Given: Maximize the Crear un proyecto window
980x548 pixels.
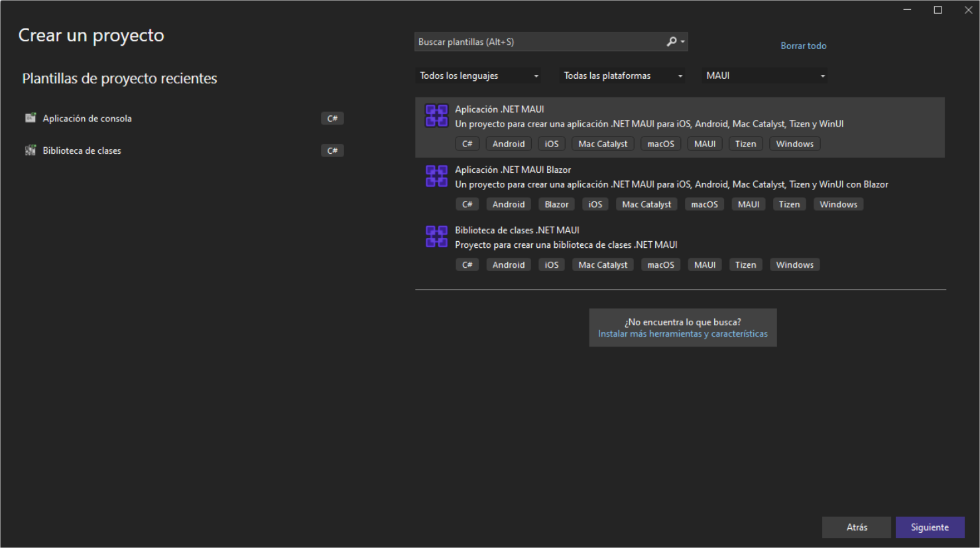Looking at the screenshot, I should [x=938, y=10].
